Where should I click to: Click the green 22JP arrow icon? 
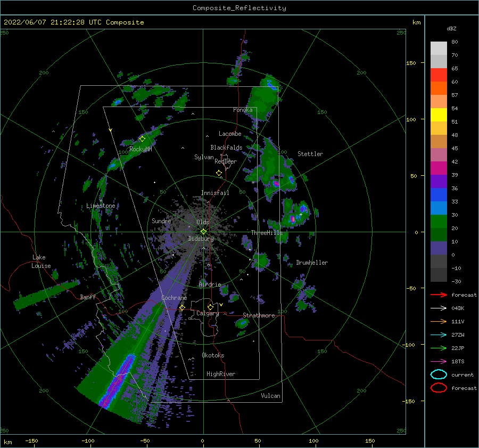coord(439,348)
